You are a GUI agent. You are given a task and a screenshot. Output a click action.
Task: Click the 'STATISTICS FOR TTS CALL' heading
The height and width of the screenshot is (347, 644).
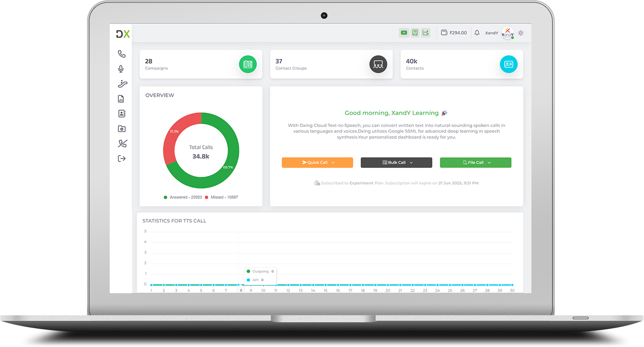pyautogui.click(x=174, y=221)
